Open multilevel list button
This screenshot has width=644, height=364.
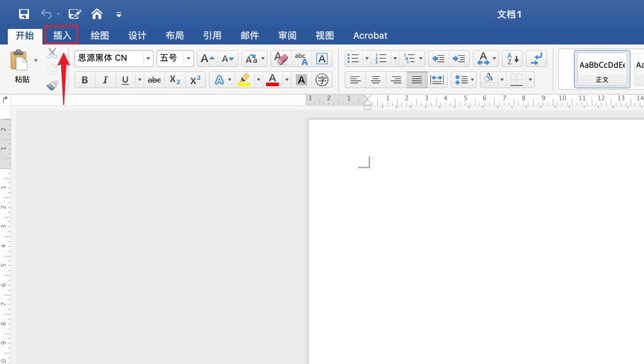tap(413, 59)
